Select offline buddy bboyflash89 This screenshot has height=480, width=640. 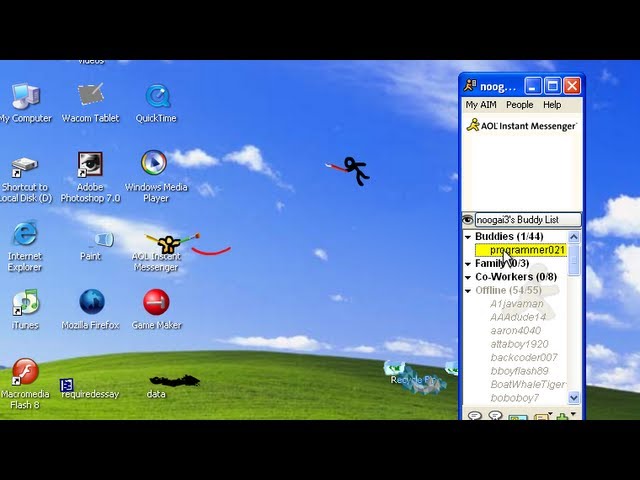pos(519,371)
